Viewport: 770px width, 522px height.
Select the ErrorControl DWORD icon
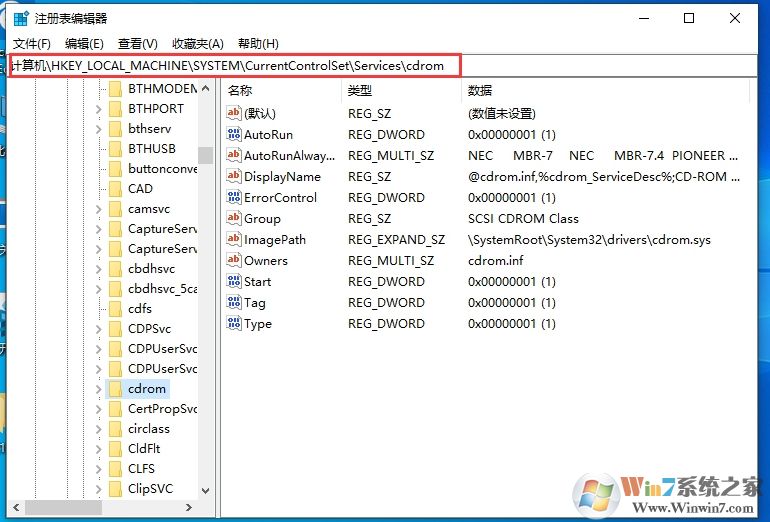(x=234, y=197)
